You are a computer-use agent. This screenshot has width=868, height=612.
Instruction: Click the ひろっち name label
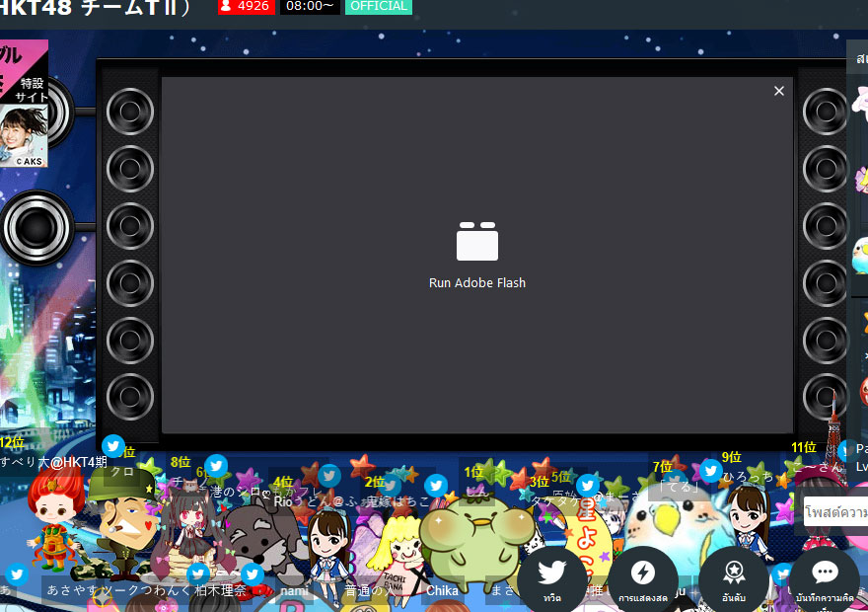748,477
